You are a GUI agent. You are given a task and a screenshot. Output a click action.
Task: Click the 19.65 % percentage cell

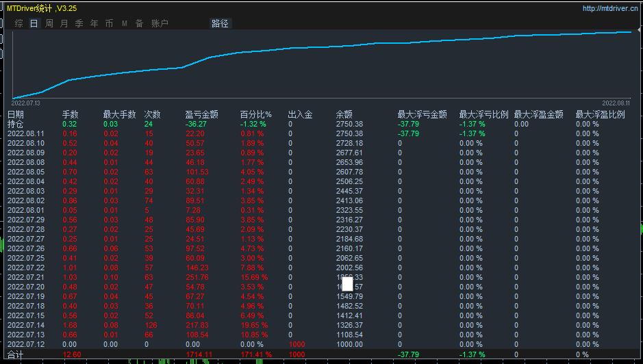[254, 324]
